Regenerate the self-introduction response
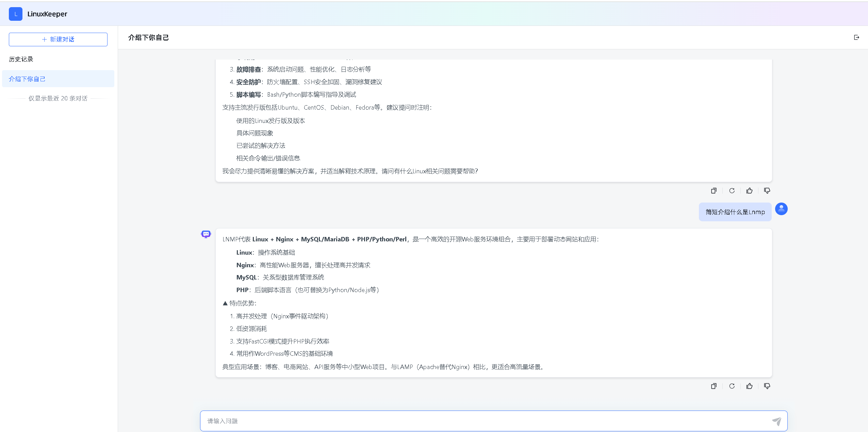Image resolution: width=868 pixels, height=432 pixels. tap(732, 191)
